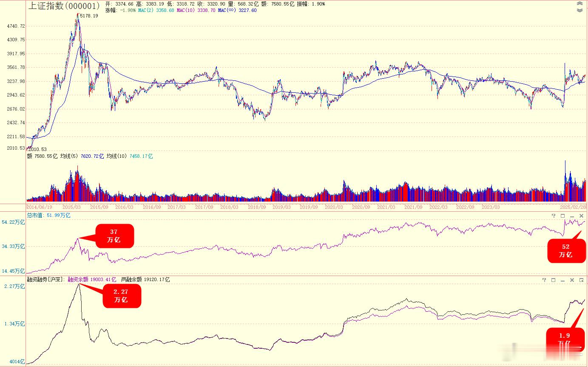Select the MAC(2) 3358.68 indicator label

[x=156, y=10]
